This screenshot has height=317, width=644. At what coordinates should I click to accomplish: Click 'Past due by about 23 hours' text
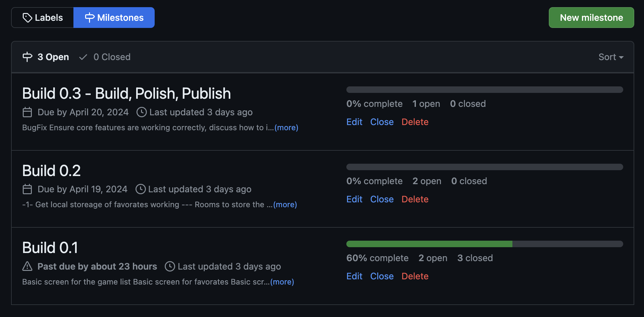point(97,266)
